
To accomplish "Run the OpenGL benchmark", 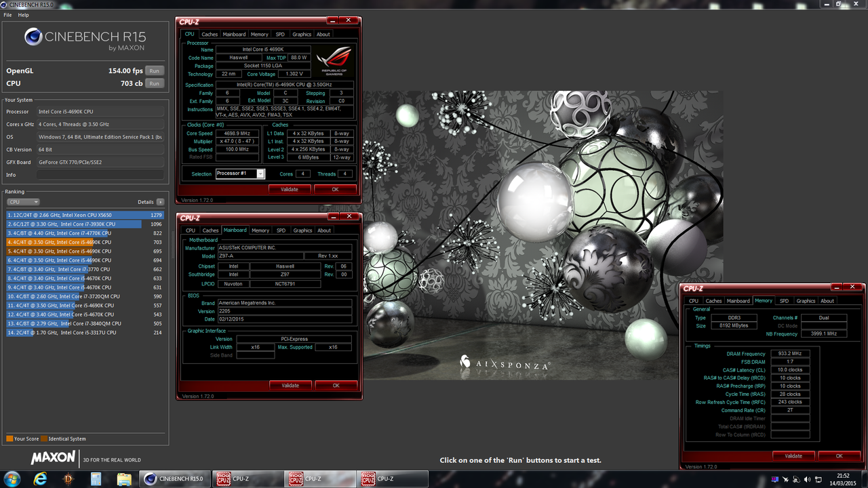I will point(155,70).
